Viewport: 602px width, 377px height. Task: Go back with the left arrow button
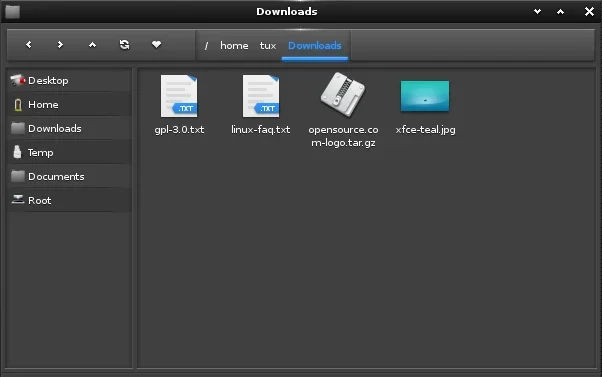coord(28,45)
